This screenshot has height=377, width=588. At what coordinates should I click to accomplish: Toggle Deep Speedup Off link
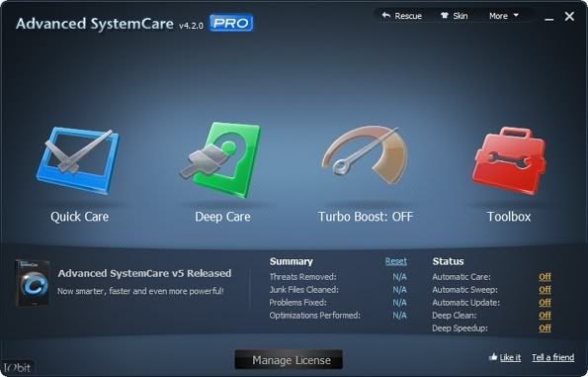click(545, 329)
